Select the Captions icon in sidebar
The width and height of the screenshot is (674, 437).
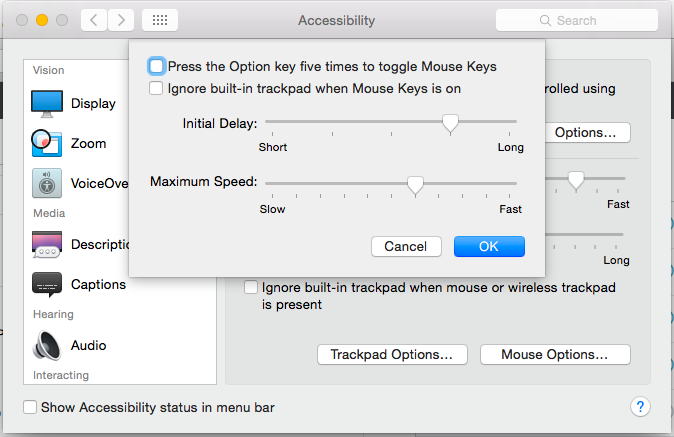pyautogui.click(x=47, y=285)
